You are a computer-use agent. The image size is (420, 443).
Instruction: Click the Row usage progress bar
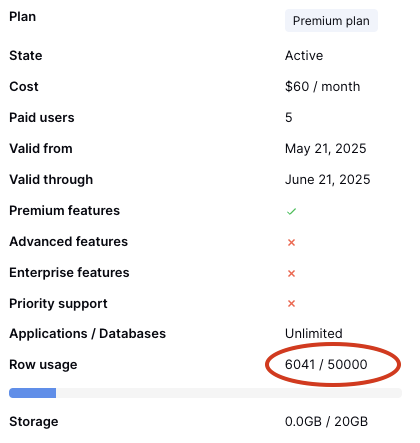205,393
